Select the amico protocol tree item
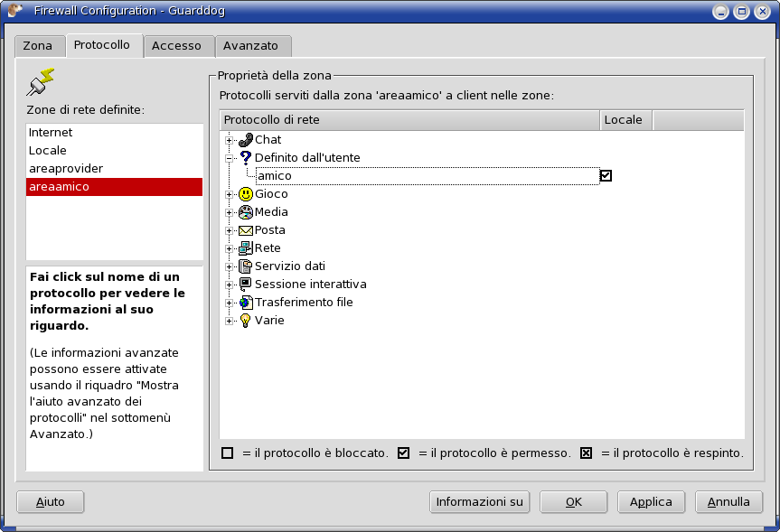The width and height of the screenshot is (780, 532). (275, 176)
